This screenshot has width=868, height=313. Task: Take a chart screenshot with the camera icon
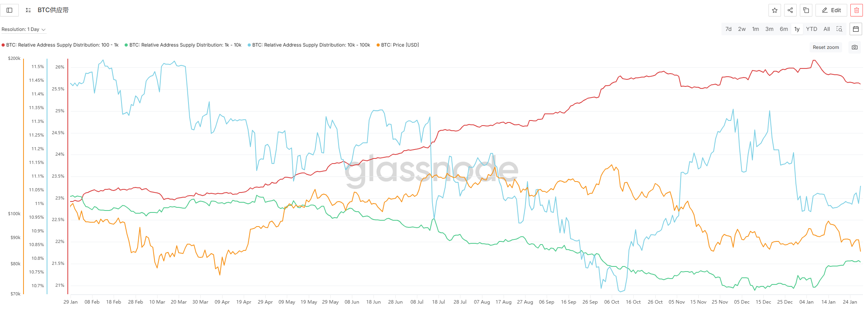click(x=855, y=47)
